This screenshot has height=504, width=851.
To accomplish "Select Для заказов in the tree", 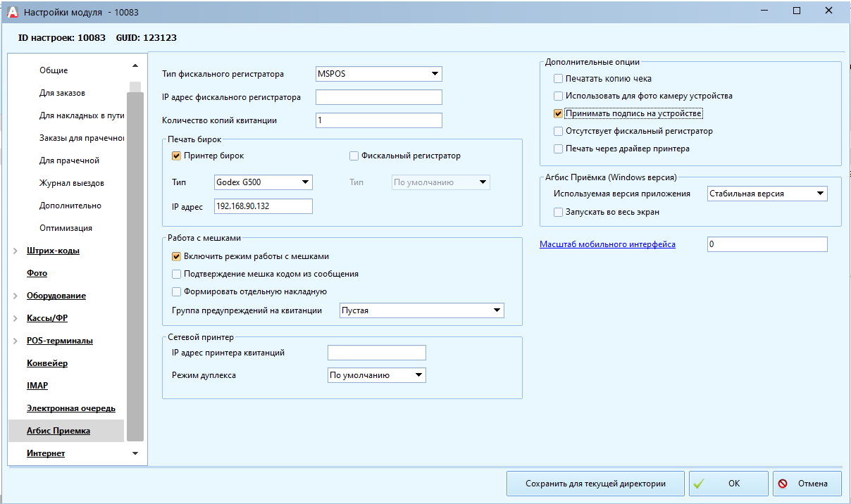I will pos(62,93).
